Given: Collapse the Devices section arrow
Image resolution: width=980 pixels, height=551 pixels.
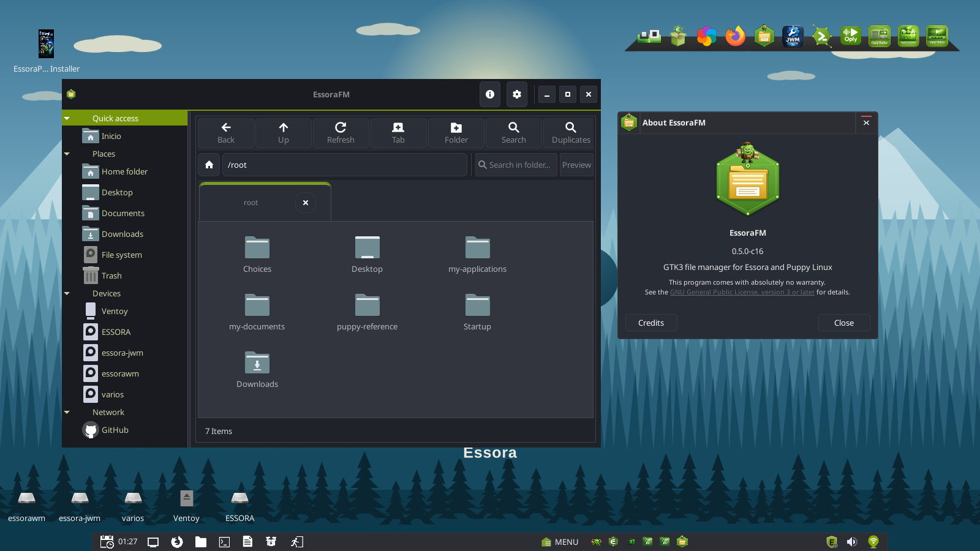Looking at the screenshot, I should pyautogui.click(x=67, y=293).
